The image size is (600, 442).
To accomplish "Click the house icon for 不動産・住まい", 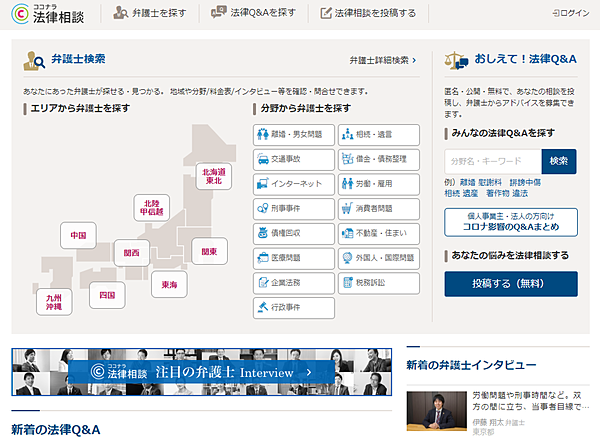I will [x=347, y=233].
